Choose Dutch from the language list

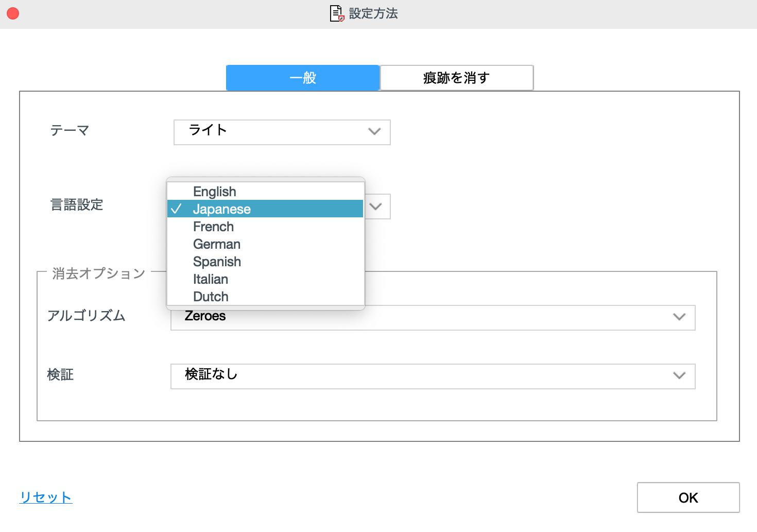[266, 297]
